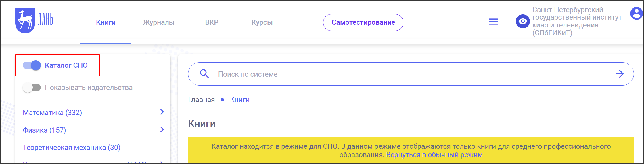644x164 pixels.
Task: Enable Показывать издательства switch
Action: pyautogui.click(x=32, y=87)
